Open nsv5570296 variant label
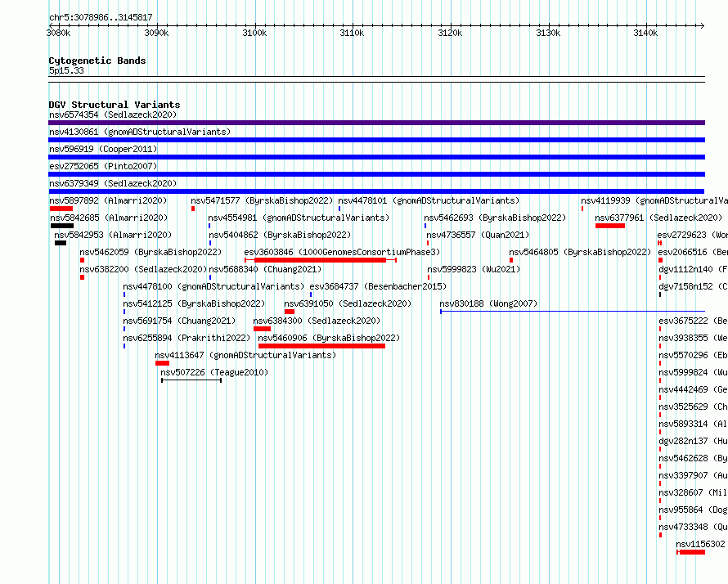728x584 pixels. [693, 355]
